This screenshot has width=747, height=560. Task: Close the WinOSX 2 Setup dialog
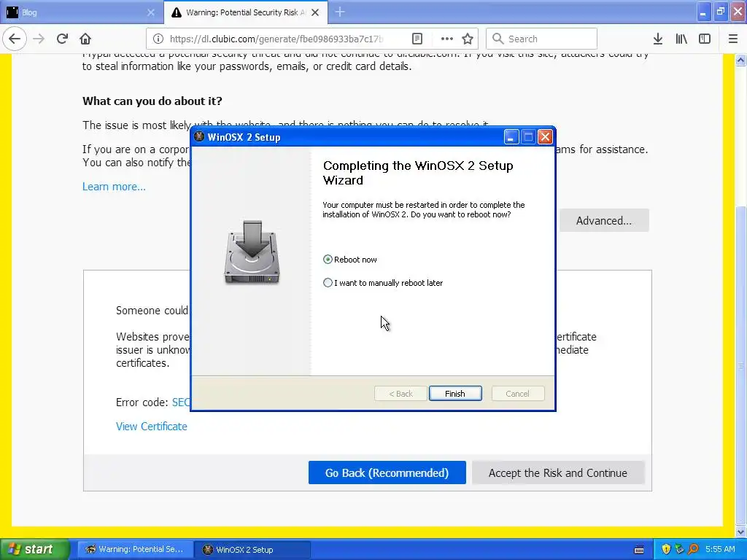[x=545, y=137]
